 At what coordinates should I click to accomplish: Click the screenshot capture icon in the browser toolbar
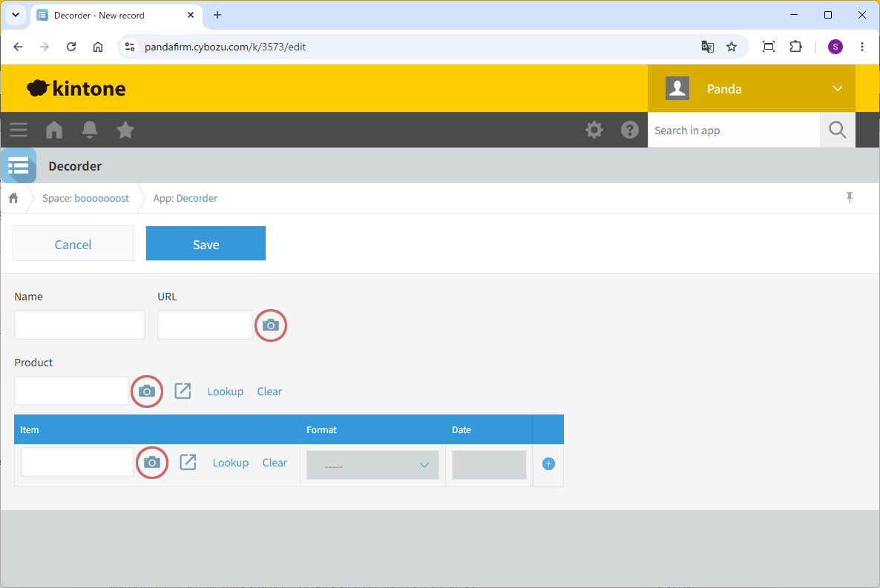click(769, 47)
